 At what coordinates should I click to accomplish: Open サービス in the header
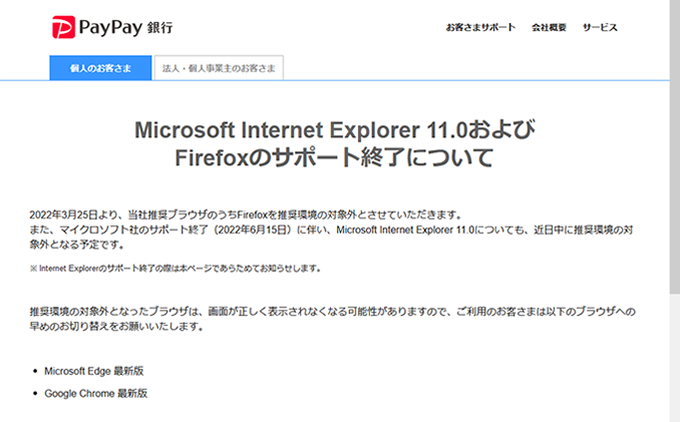(x=600, y=27)
